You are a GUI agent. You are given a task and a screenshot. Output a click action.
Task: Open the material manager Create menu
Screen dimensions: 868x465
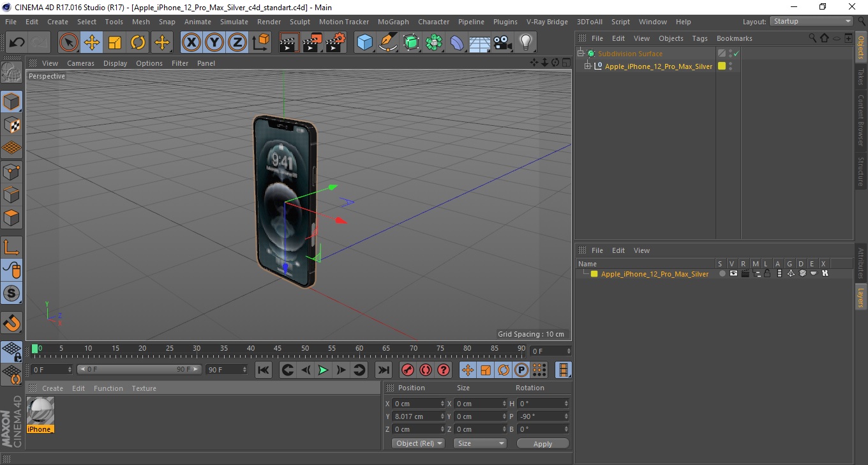(x=52, y=388)
